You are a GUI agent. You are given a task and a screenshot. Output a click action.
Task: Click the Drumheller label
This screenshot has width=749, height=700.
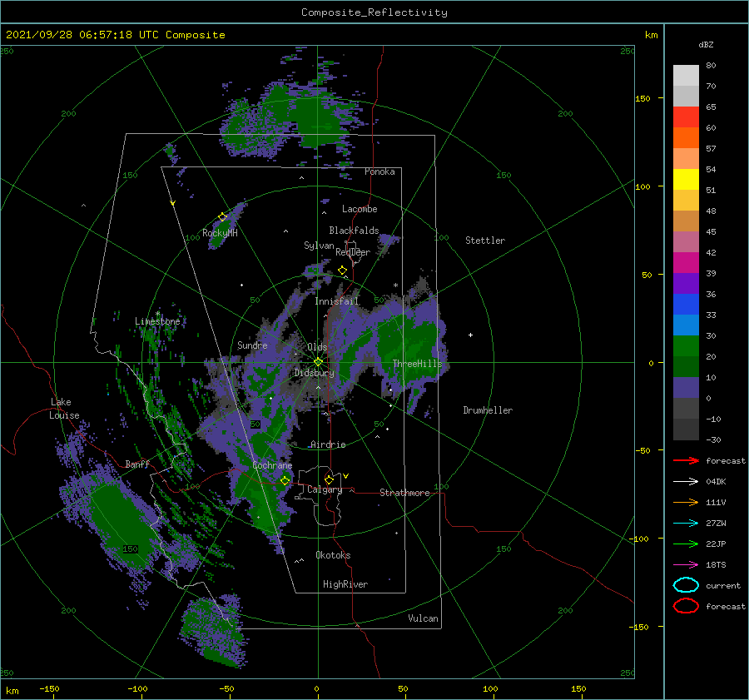488,410
